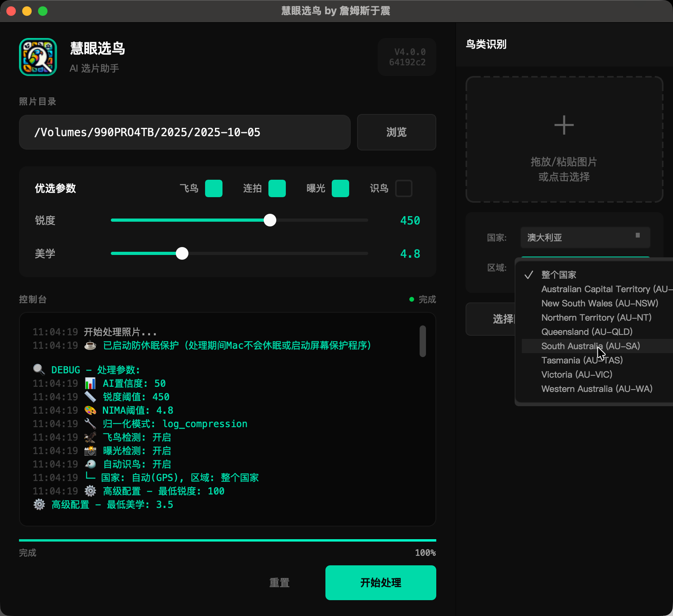Click the photo directory path field
The height and width of the screenshot is (616, 673).
tap(184, 132)
